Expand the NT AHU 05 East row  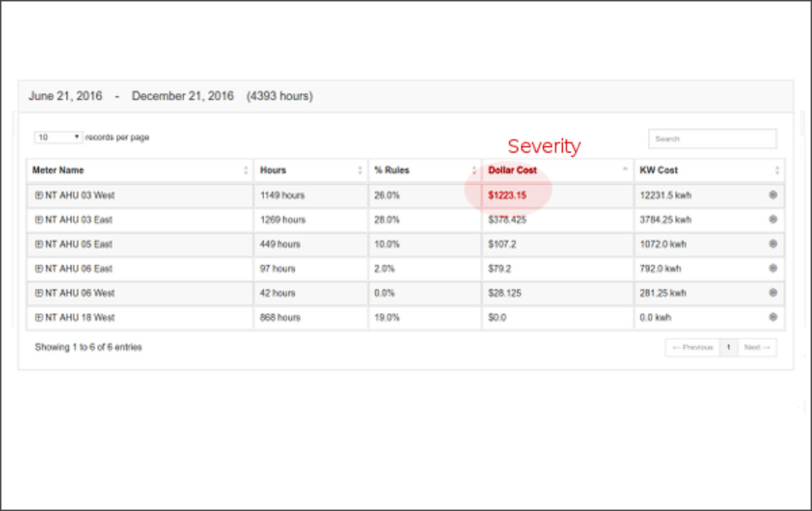tap(39, 244)
